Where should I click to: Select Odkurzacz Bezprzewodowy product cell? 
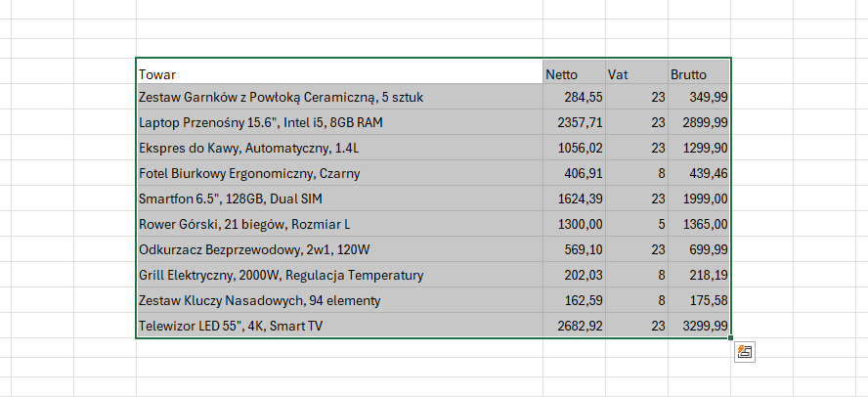[x=339, y=249]
